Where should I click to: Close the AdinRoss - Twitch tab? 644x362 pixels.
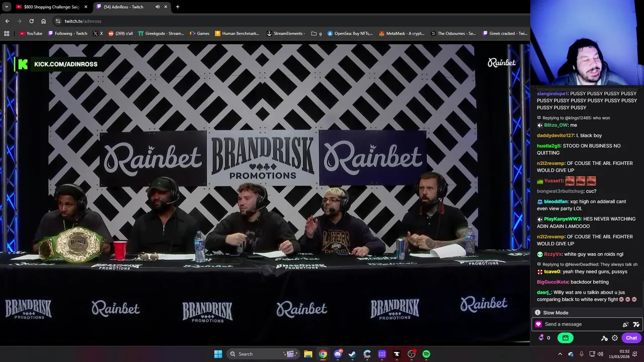point(166,7)
